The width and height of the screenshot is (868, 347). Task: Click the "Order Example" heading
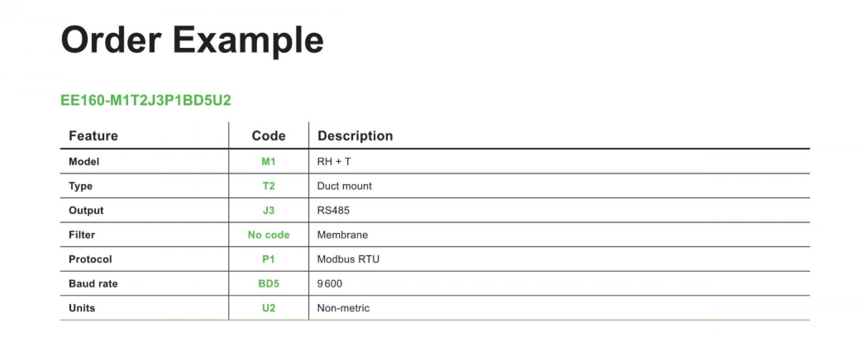192,40
